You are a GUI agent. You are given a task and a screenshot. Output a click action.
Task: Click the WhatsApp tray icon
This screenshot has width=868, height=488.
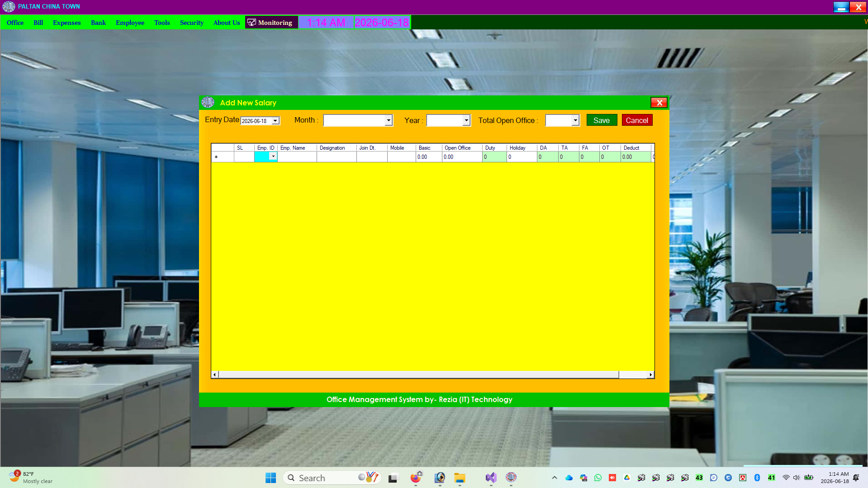598,478
